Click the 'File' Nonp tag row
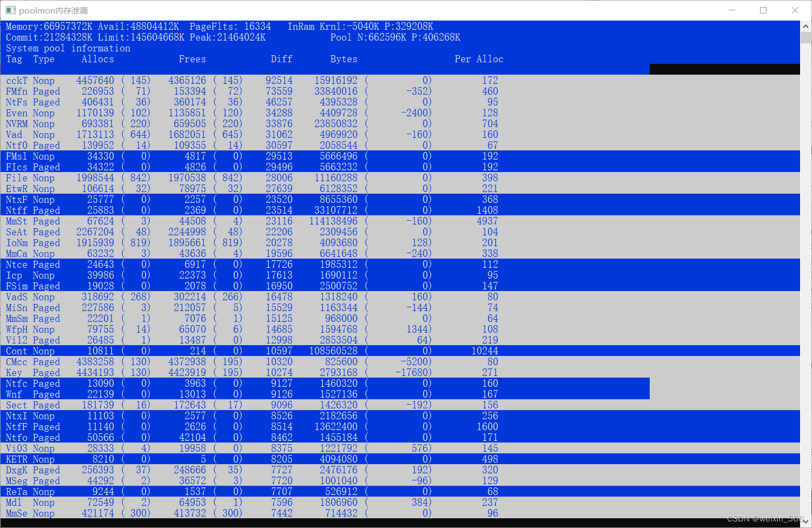Image resolution: width=812 pixels, height=528 pixels. click(400, 177)
